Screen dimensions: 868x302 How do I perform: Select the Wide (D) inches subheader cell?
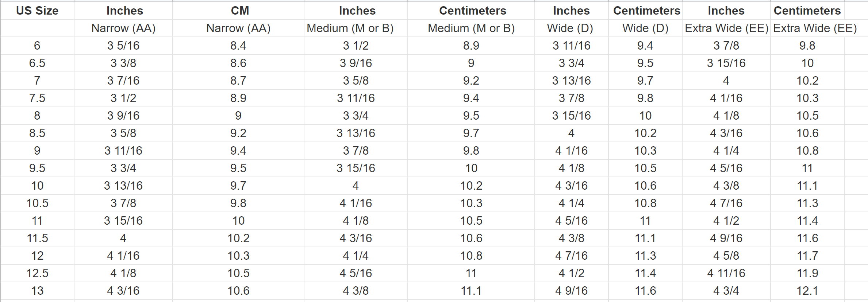(572, 28)
